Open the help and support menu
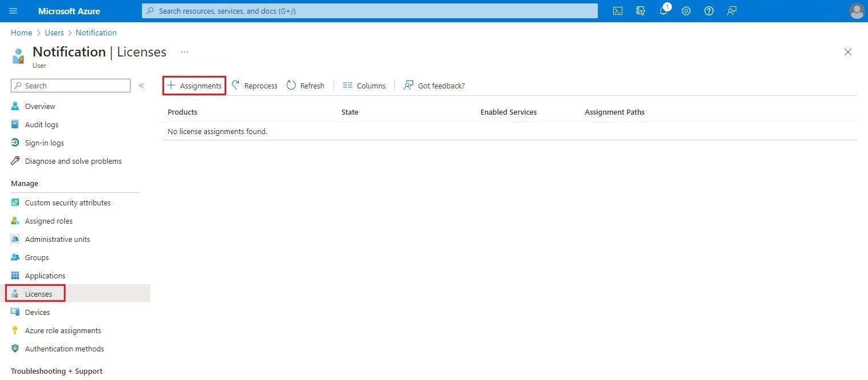 708,11
